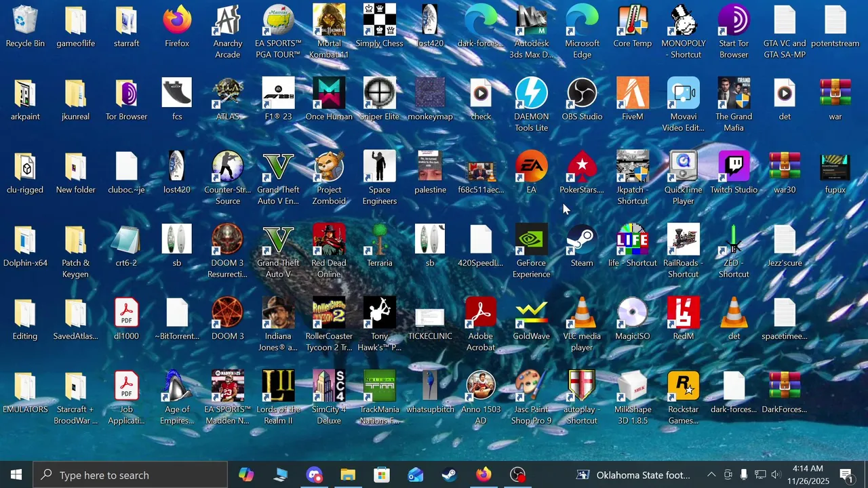Select the F1 23 game icon

click(278, 100)
